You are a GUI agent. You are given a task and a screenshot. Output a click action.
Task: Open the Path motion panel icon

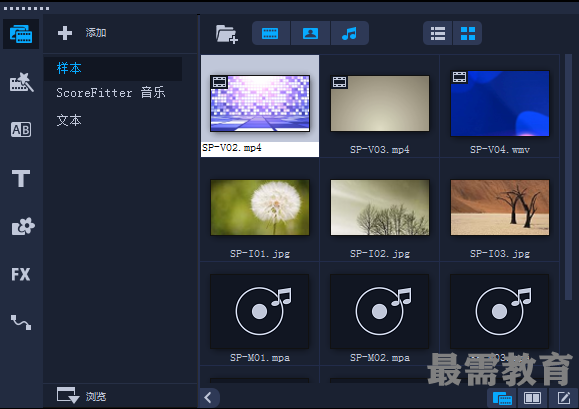21,322
